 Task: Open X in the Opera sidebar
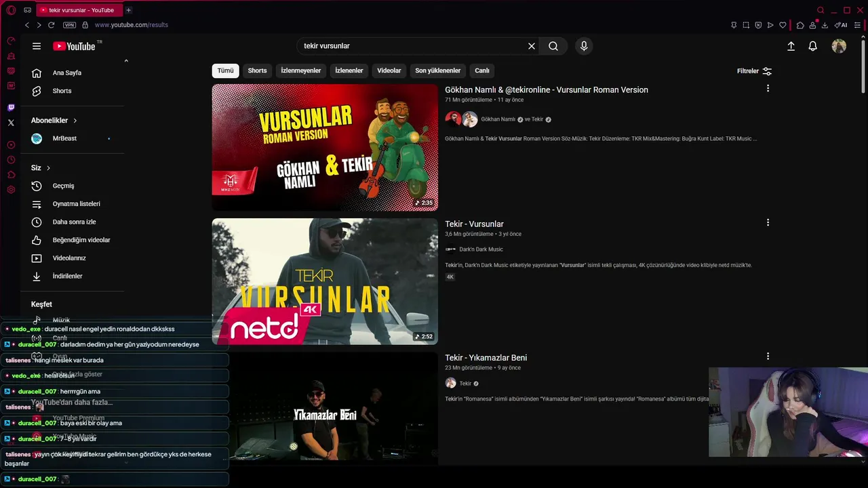(x=11, y=123)
